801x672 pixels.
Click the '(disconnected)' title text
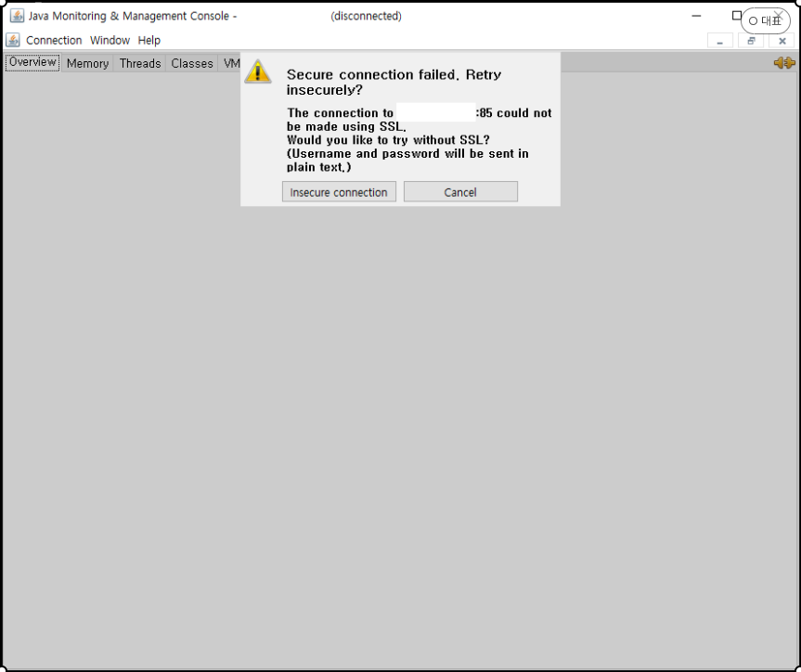pyautogui.click(x=366, y=16)
